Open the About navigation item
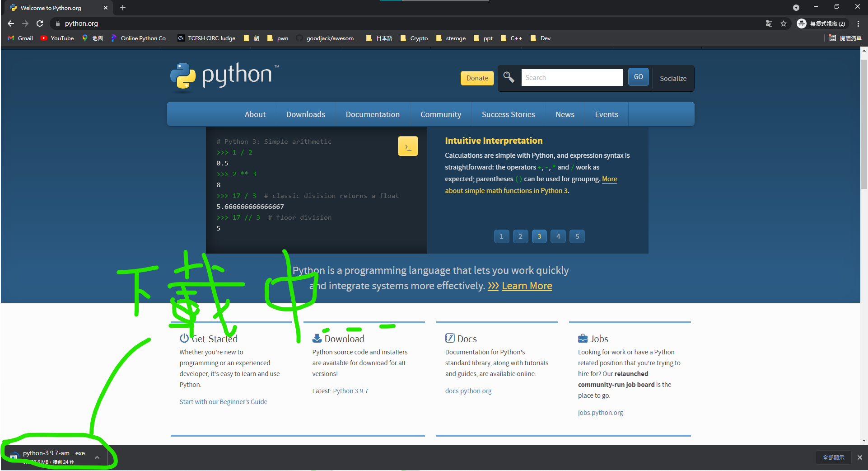The image size is (868, 471). (x=255, y=114)
